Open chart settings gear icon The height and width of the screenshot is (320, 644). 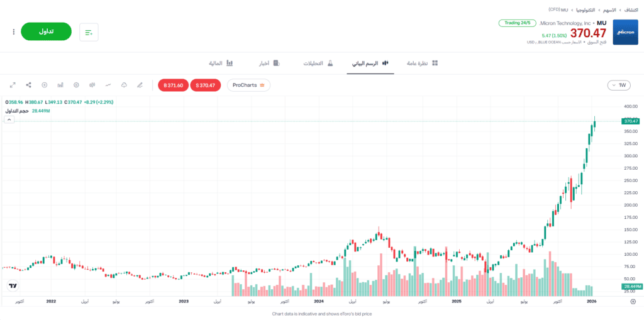[76, 85]
